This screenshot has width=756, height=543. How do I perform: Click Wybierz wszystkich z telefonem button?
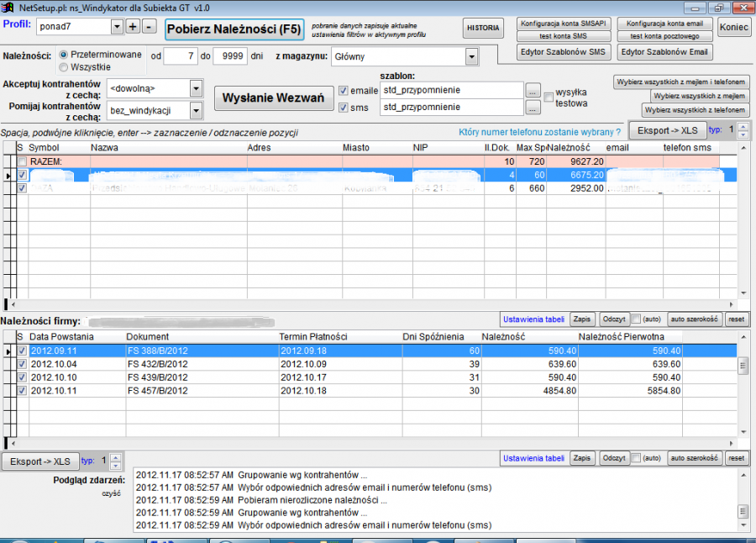[696, 110]
